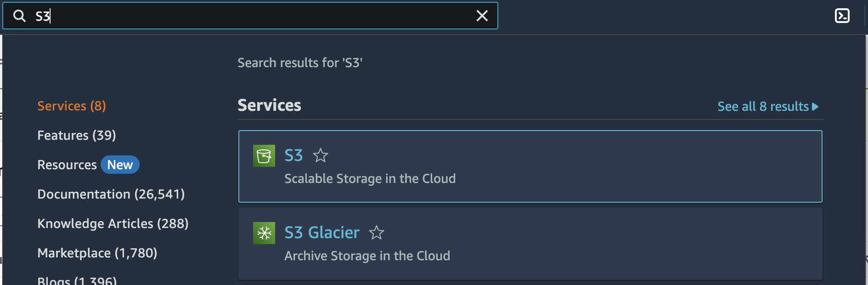Open Marketplace search results
The height and width of the screenshot is (285, 868).
97,253
